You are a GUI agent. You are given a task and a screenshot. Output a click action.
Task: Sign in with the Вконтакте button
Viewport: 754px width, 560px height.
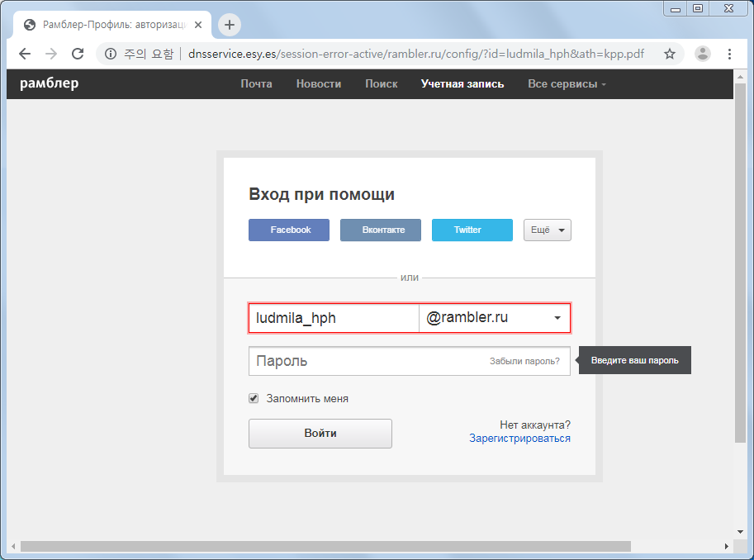pos(381,230)
